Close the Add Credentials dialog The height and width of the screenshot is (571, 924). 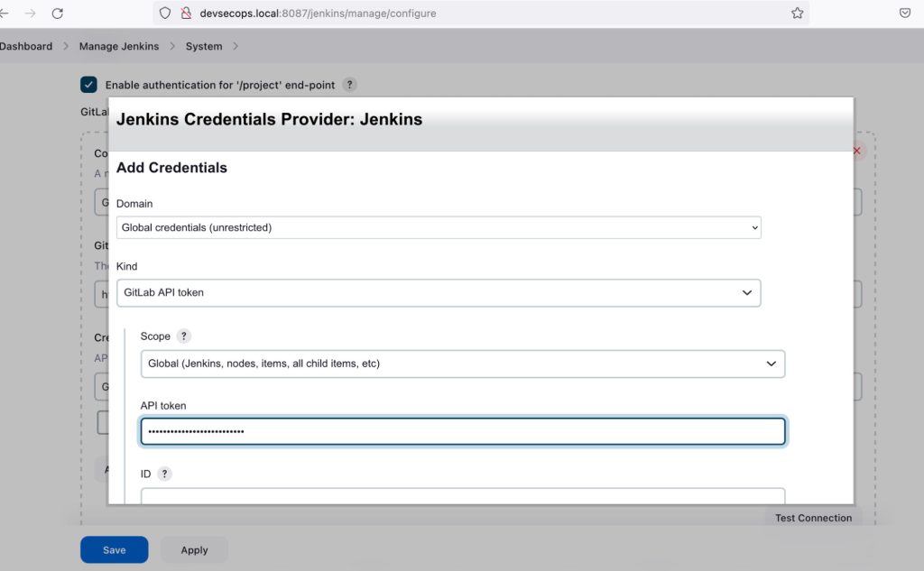855,151
